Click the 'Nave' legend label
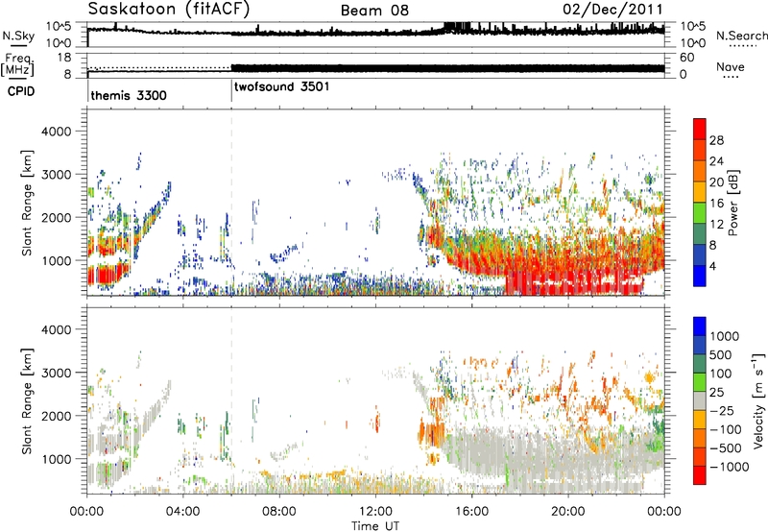Image resolution: width=768 pixels, height=532 pixels. 731,66
